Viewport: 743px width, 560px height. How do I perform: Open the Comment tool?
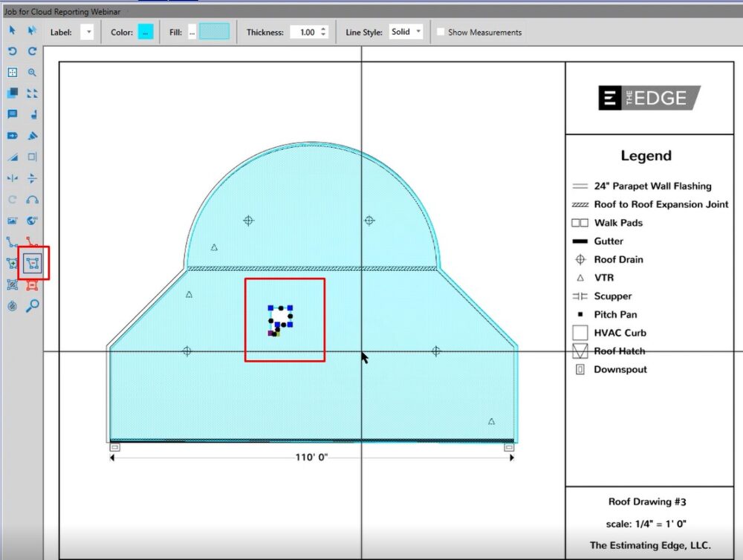[x=11, y=114]
